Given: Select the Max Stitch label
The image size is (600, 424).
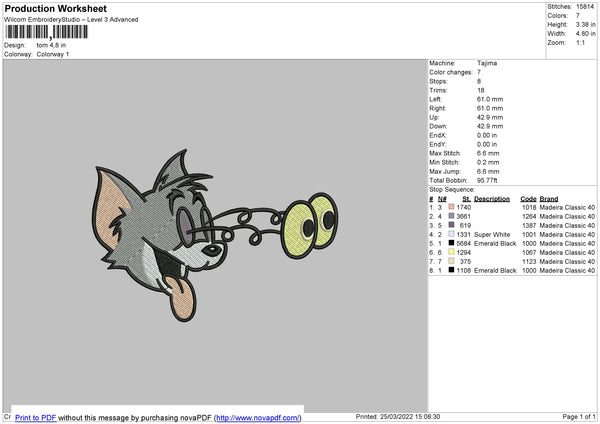Looking at the screenshot, I should click(445, 153).
